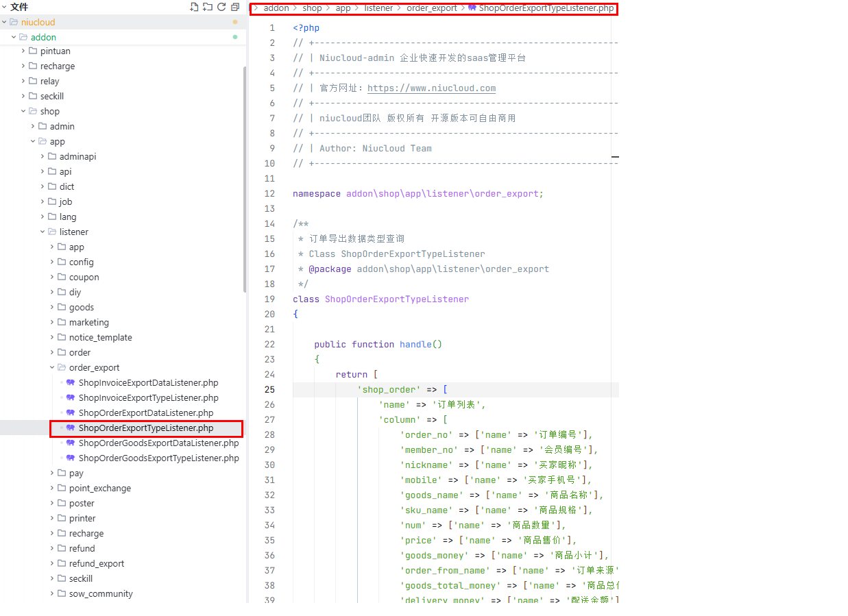Click line number 22 in editor gutter
The width and height of the screenshot is (848, 616).
point(269,345)
